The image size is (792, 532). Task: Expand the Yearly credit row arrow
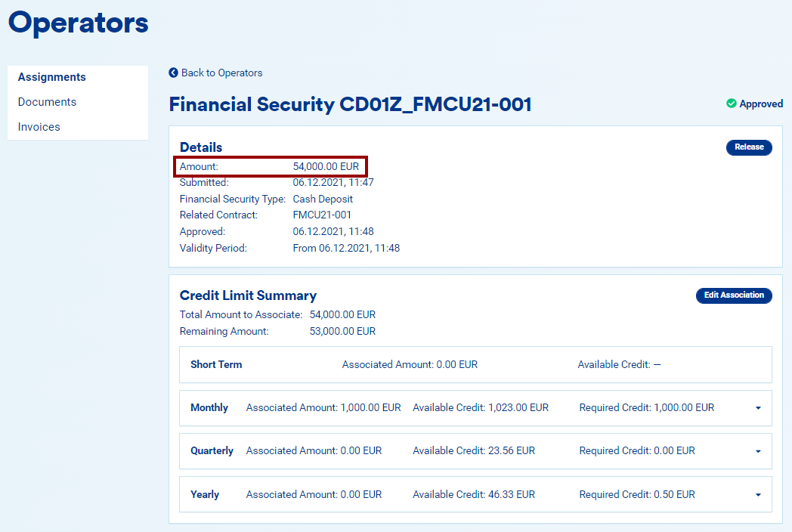click(758, 495)
